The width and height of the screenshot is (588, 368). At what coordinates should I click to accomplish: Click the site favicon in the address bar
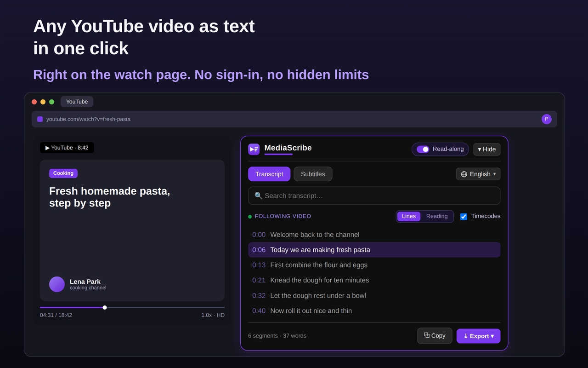[40, 119]
